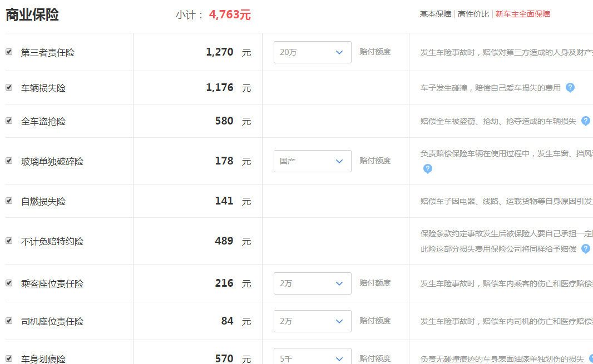Open help icon under 玻璃单独破碎险 description
This screenshot has width=593, height=364.
[x=427, y=168]
